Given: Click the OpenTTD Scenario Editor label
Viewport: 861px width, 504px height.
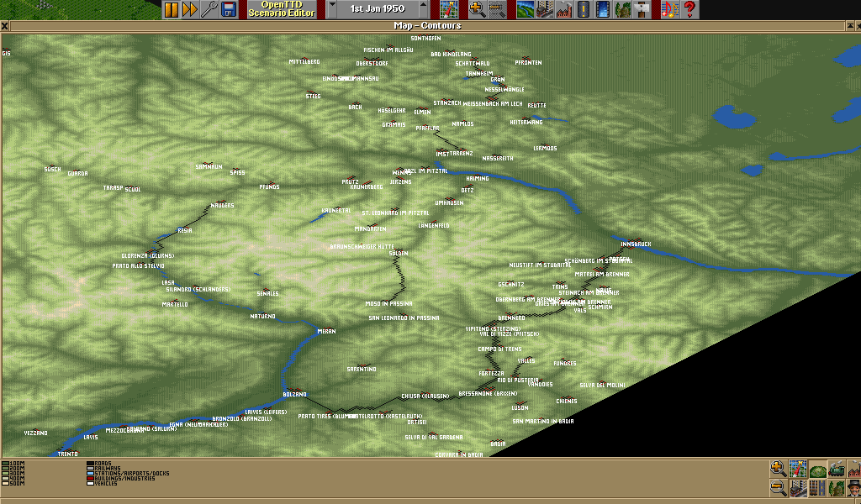Looking at the screenshot, I should (x=282, y=9).
